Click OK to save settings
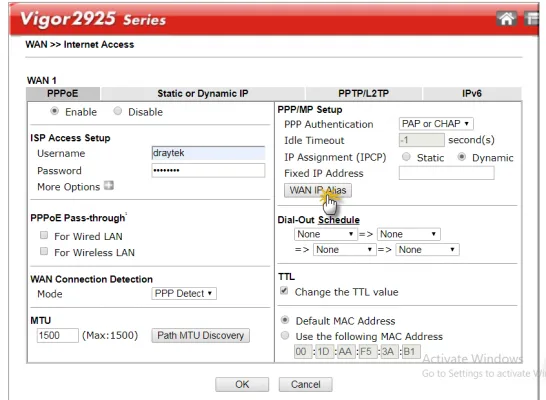This screenshot has width=546, height=400. tap(242, 384)
